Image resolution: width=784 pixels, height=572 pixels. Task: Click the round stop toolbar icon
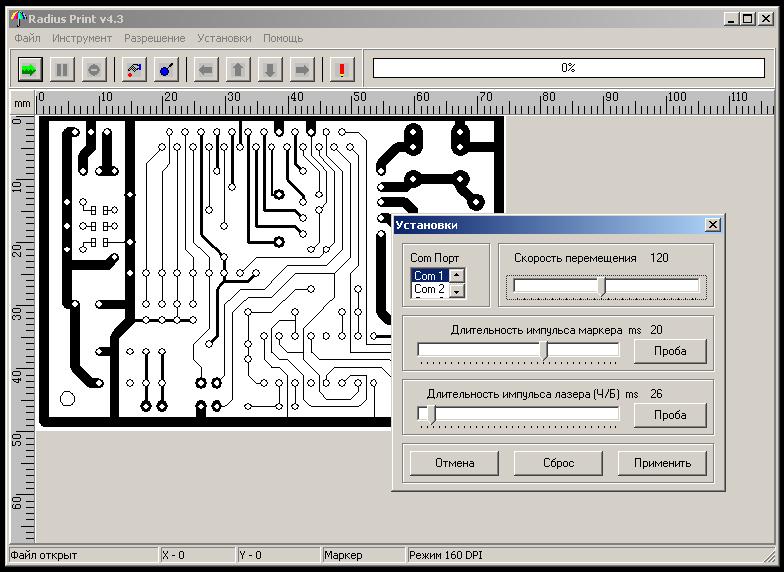tap(93, 69)
